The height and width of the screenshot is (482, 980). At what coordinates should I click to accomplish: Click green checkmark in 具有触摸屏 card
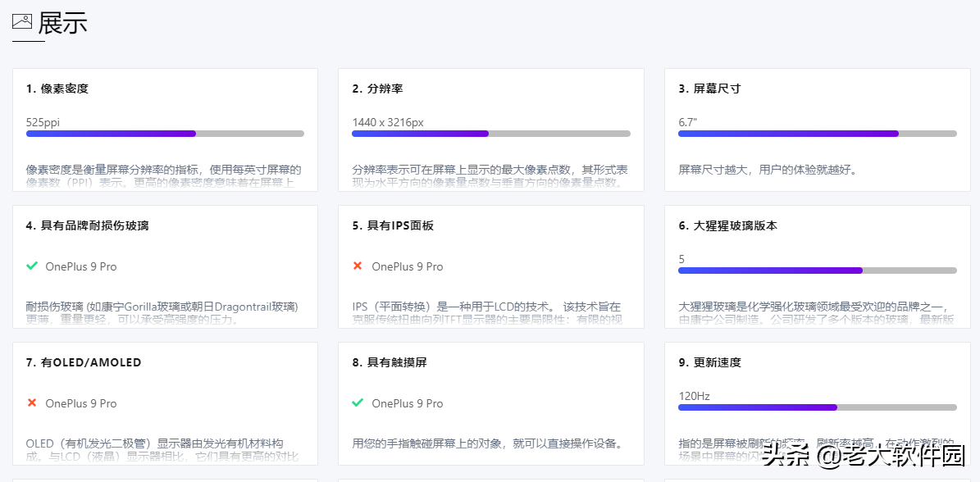[358, 402]
